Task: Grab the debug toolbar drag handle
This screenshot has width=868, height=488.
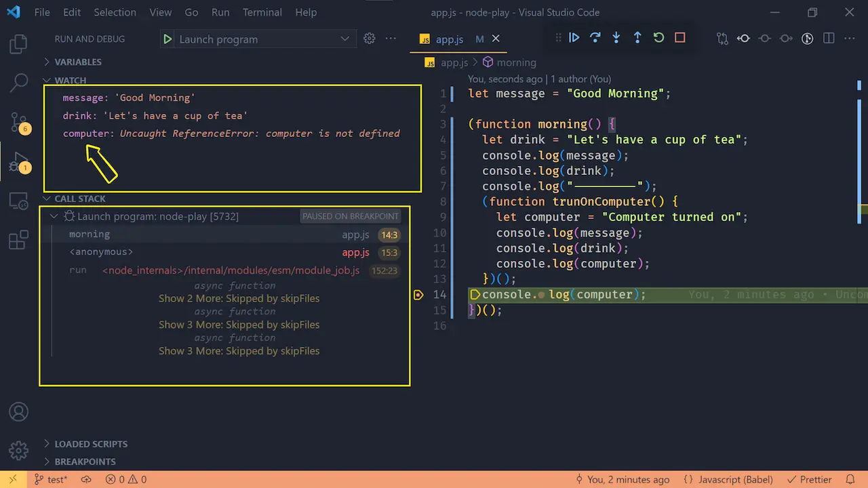Action: [558, 38]
